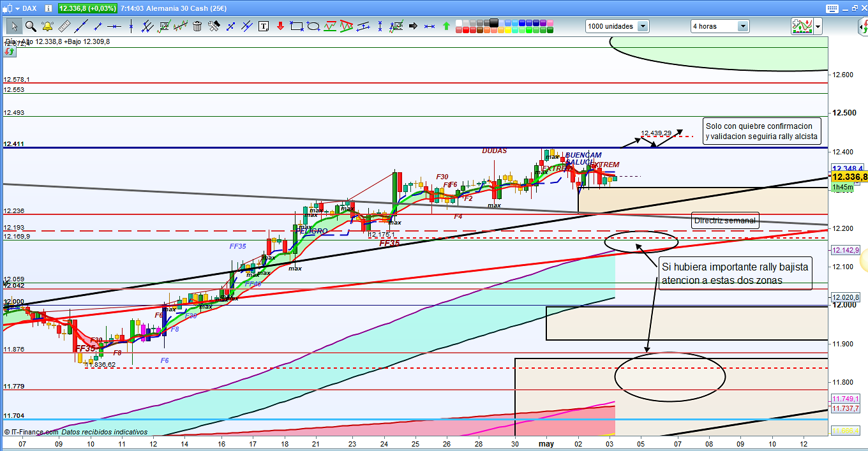Viewport: 868px width, 451px height.
Task: Open the 1000 unidades dropdown
Action: (642, 26)
